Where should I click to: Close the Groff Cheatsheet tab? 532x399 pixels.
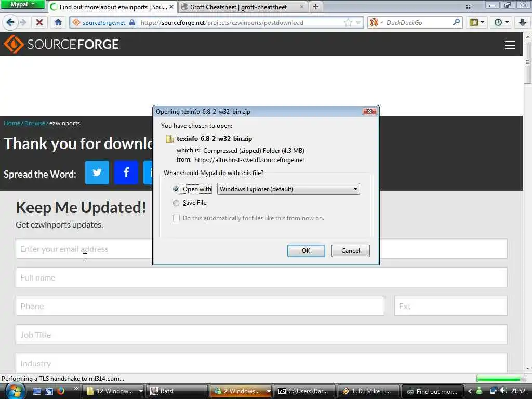point(302,7)
